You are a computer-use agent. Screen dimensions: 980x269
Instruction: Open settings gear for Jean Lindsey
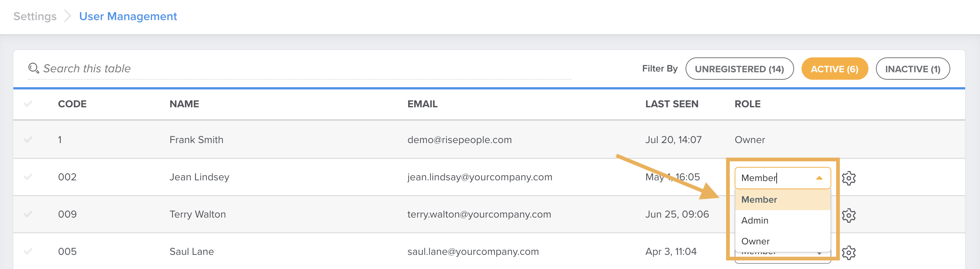pyautogui.click(x=848, y=178)
